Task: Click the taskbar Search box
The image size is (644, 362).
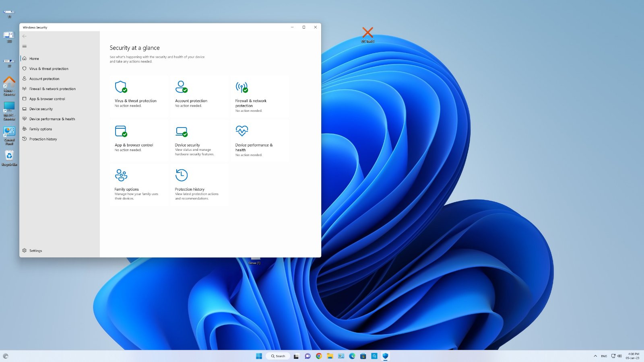Action: (278, 356)
